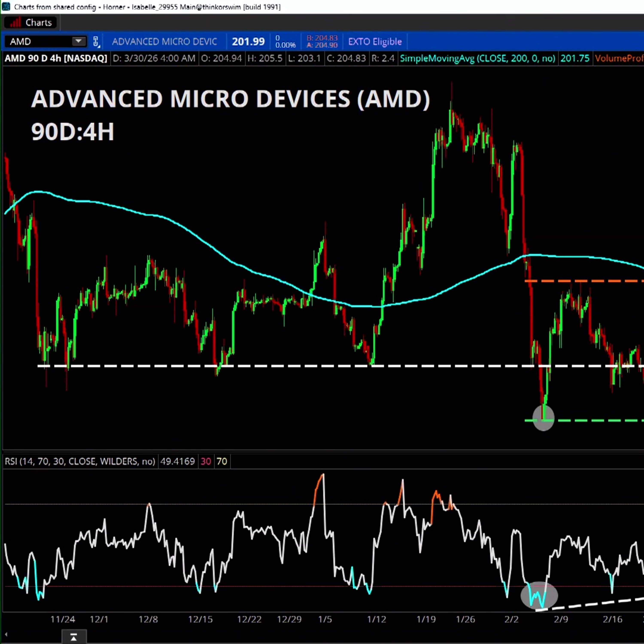Click the SimpleMovingAvg study label
The height and width of the screenshot is (644, 644).
(477, 58)
